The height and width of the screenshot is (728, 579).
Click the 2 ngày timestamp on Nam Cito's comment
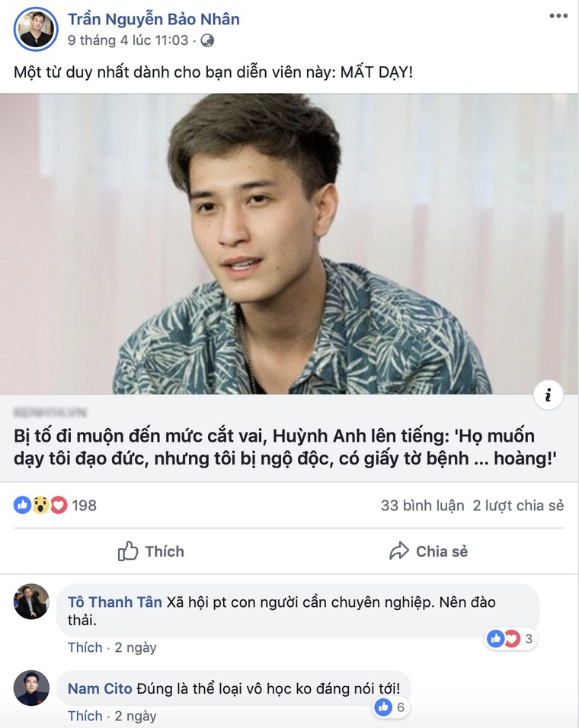137,716
